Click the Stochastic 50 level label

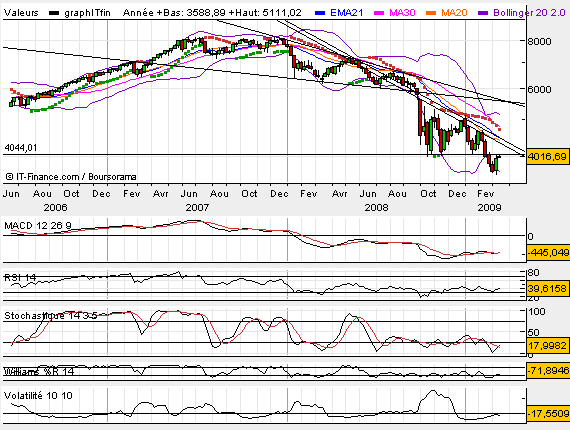(x=534, y=332)
